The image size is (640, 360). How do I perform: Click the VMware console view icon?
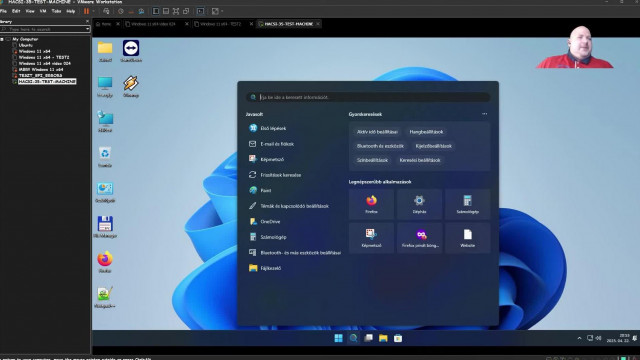coord(200,11)
